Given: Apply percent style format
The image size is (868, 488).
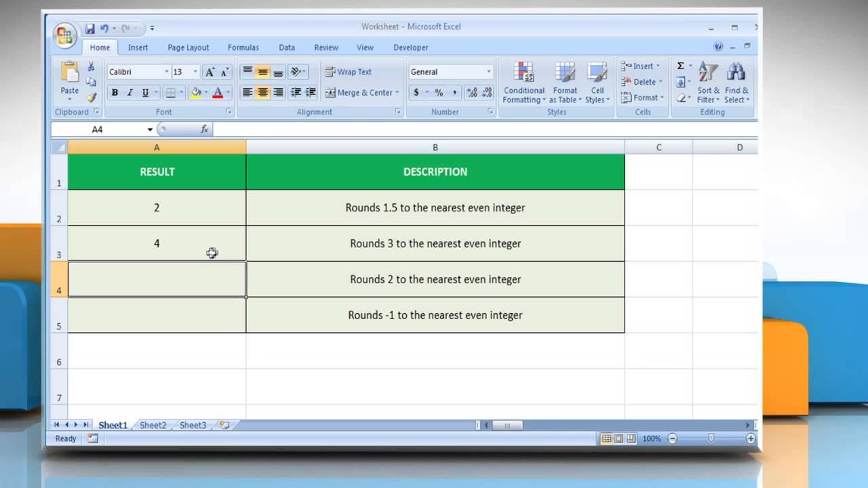Looking at the screenshot, I should [439, 93].
